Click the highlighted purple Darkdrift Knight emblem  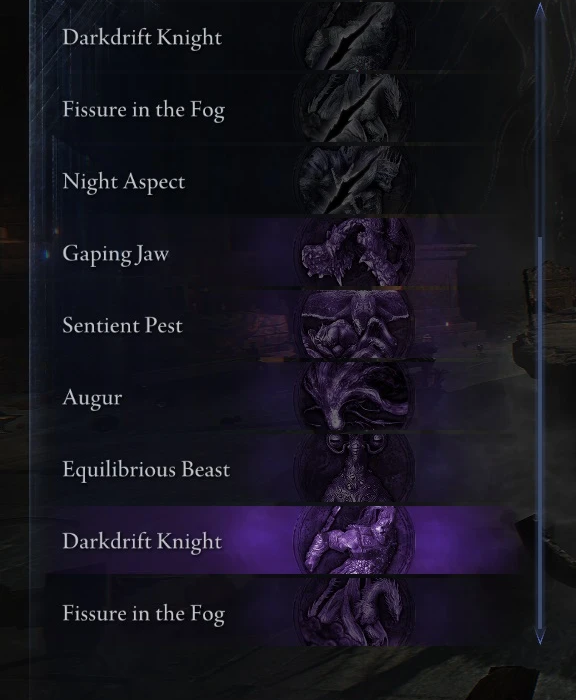click(x=355, y=541)
